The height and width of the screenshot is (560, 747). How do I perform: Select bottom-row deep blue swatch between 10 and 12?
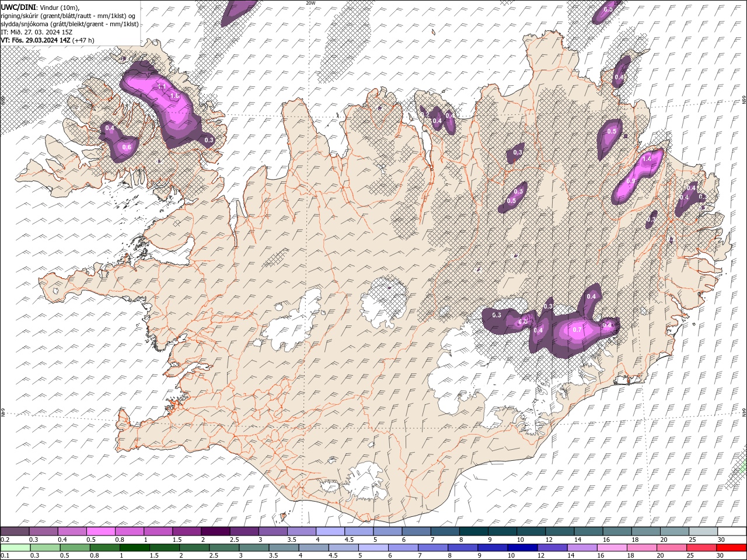pos(523,547)
